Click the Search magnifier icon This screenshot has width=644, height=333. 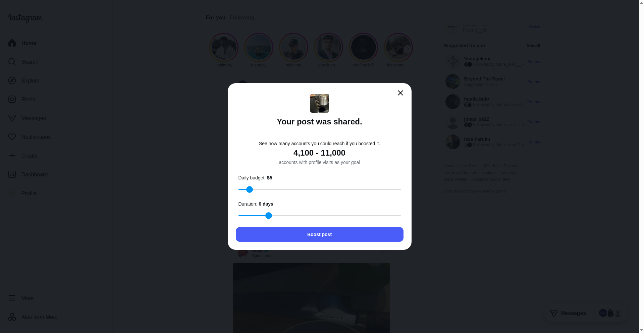(12, 62)
